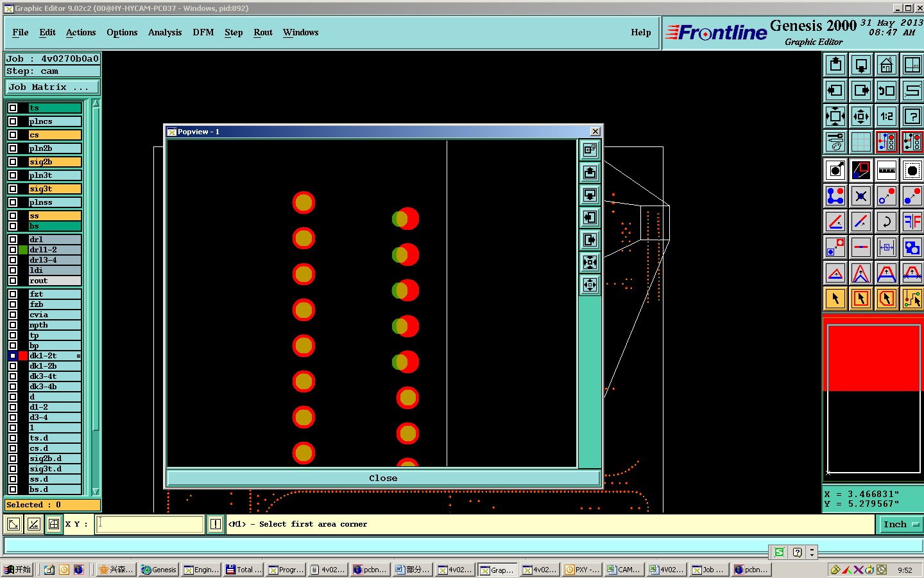Click green color swatch of drl1-2 layer

[23, 250]
